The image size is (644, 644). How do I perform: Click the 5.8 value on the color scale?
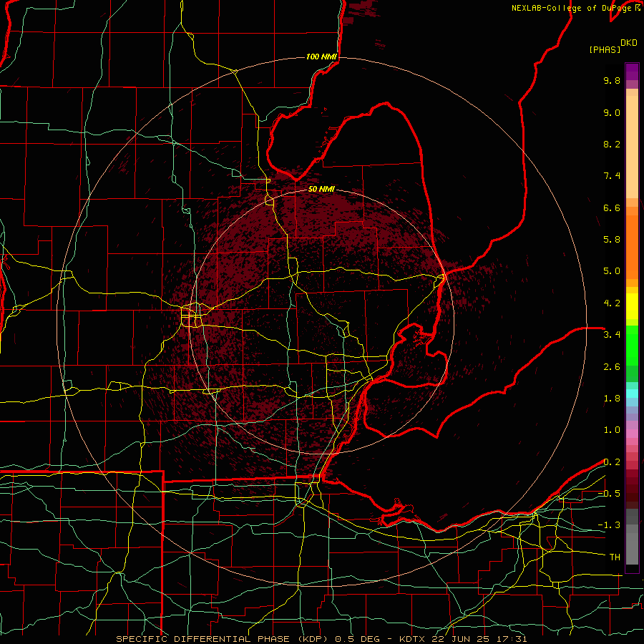point(612,240)
